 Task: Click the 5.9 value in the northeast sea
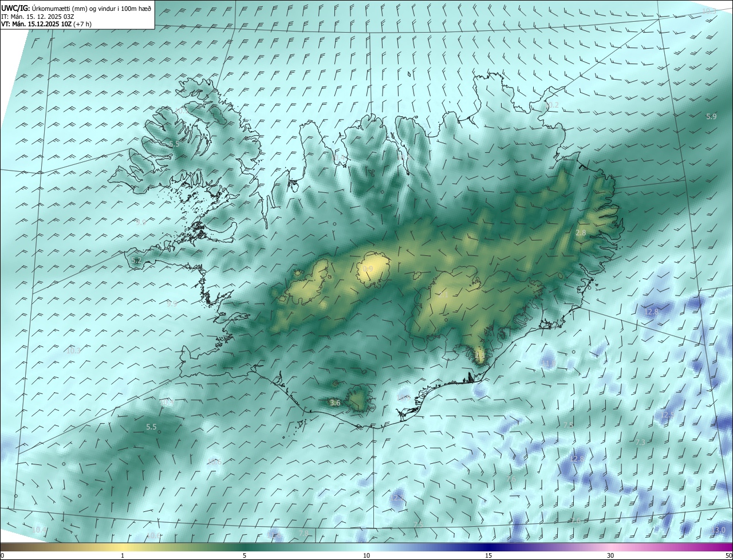point(711,116)
